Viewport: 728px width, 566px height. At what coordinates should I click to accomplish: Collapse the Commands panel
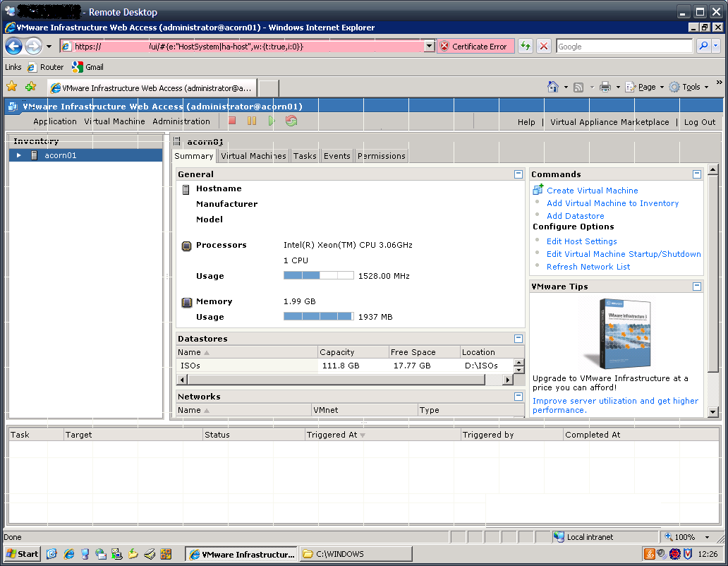click(696, 174)
